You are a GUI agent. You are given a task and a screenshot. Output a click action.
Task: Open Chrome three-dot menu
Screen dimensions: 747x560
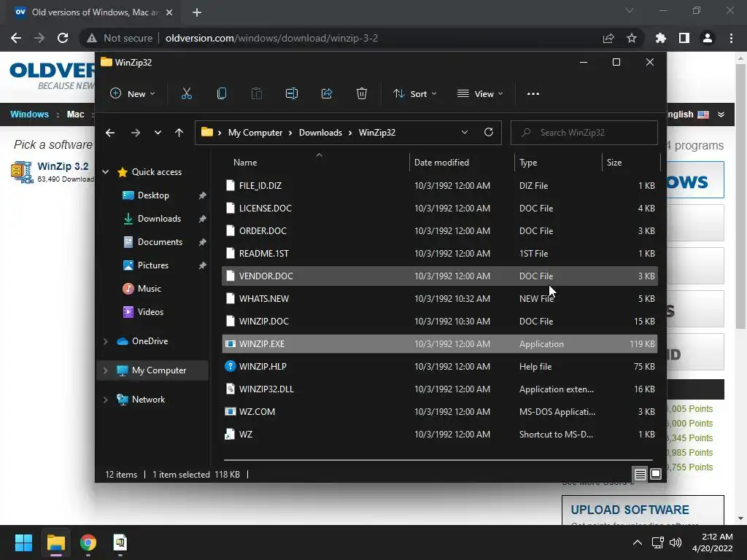tap(731, 38)
